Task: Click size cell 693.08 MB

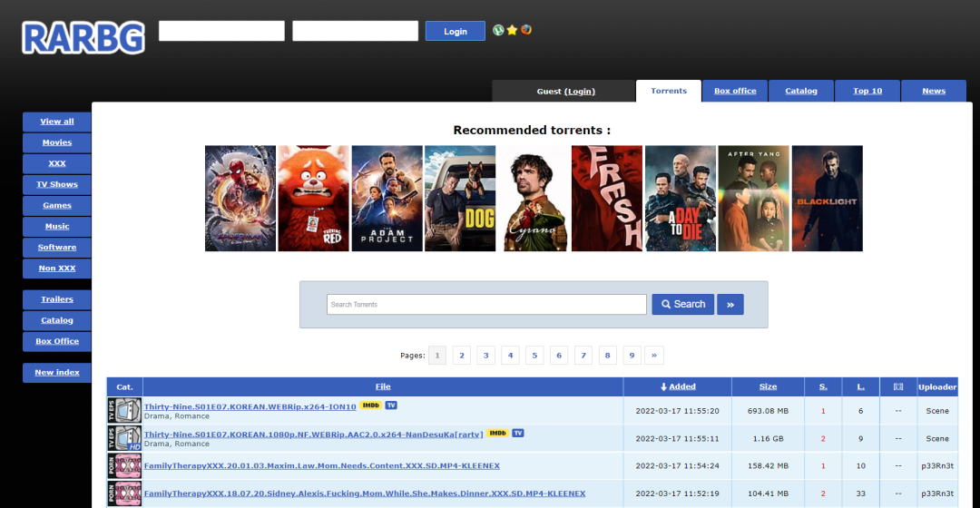Action: (769, 411)
